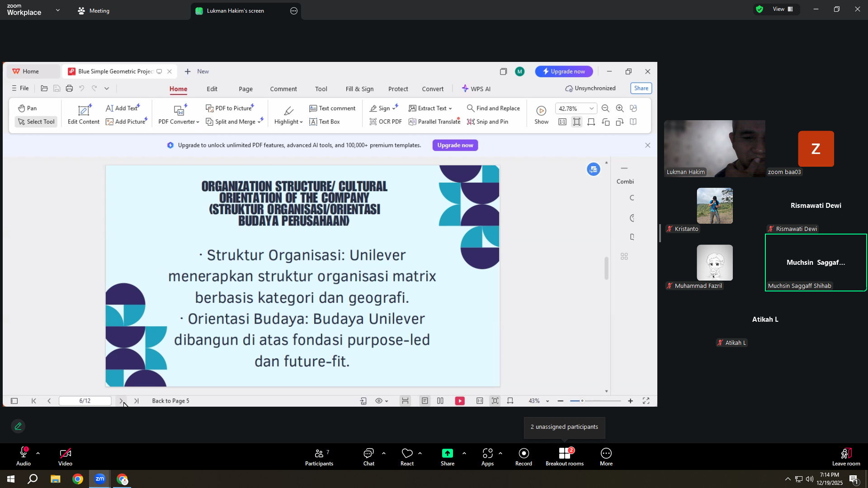
Task: Open the Comment ribbon tab
Action: pos(283,89)
